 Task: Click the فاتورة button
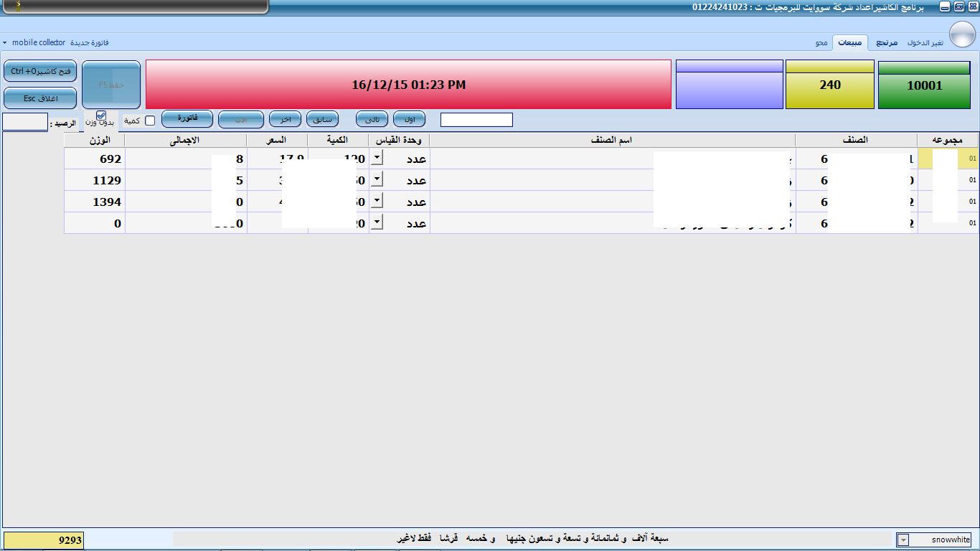[187, 118]
